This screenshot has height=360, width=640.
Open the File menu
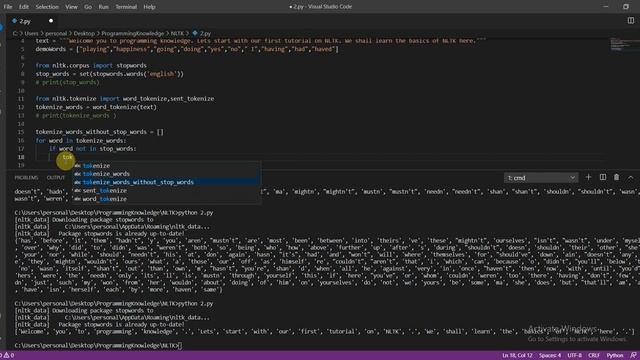pos(8,7)
